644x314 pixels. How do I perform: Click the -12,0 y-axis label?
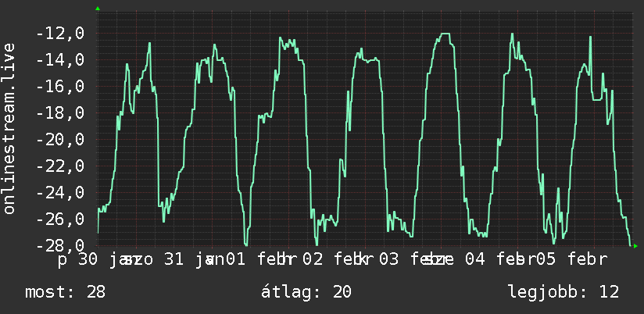tap(60, 34)
